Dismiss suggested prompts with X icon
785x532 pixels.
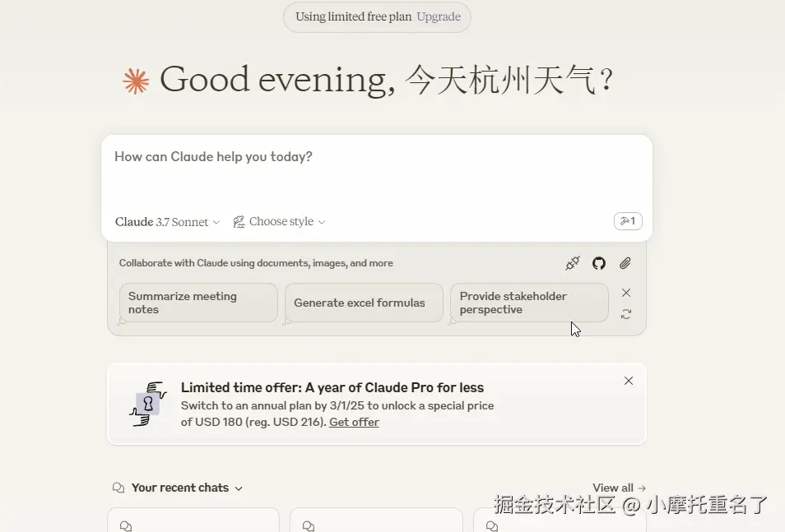(x=626, y=293)
